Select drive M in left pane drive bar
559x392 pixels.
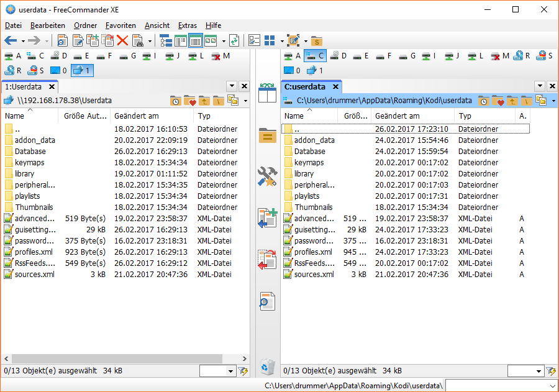(220, 56)
